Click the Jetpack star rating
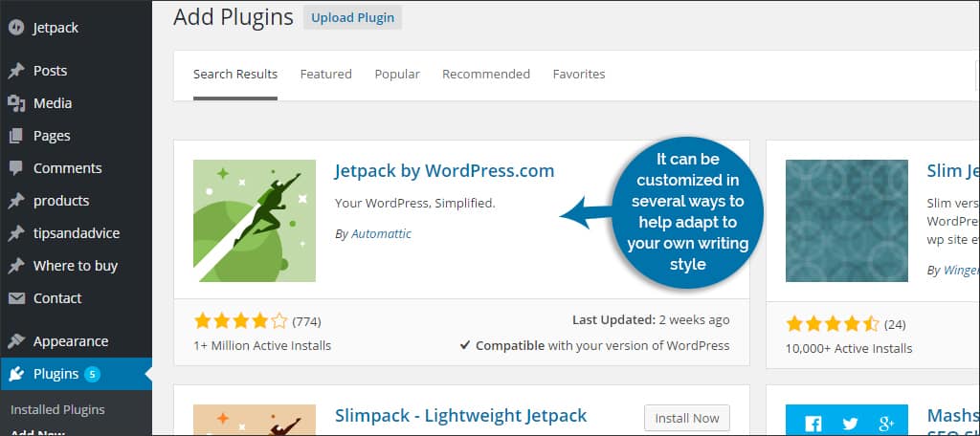This screenshot has height=436, width=980. 240,321
